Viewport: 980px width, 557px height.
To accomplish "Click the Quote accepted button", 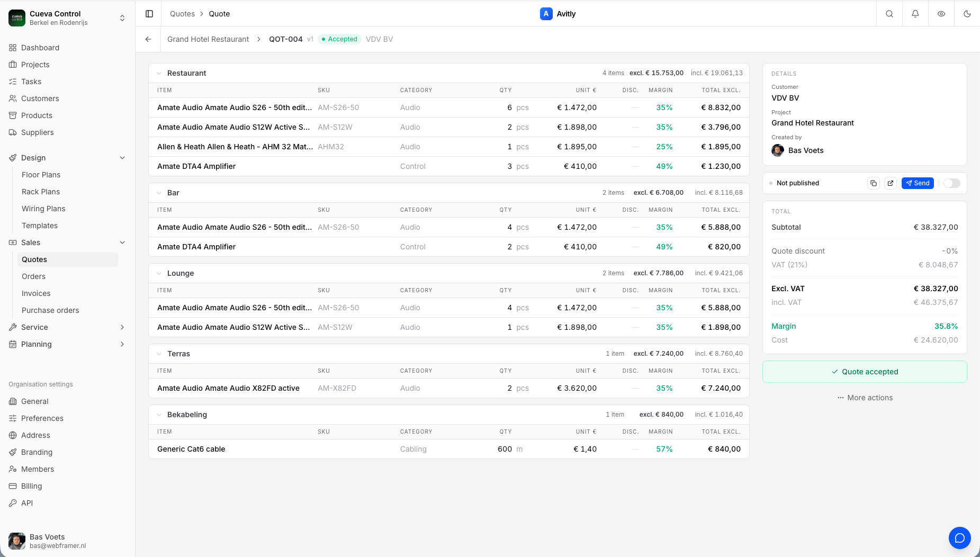I will click(x=865, y=372).
